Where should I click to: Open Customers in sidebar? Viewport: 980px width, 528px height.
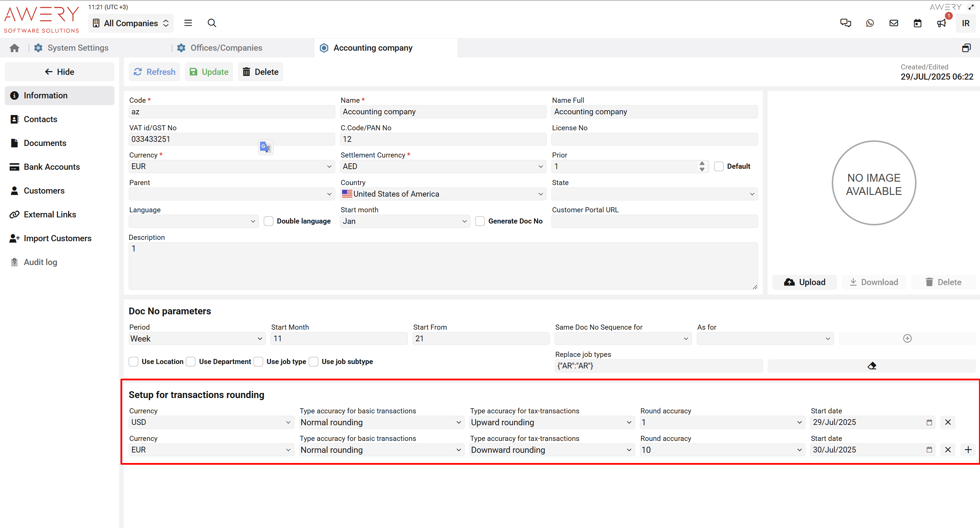pyautogui.click(x=59, y=191)
